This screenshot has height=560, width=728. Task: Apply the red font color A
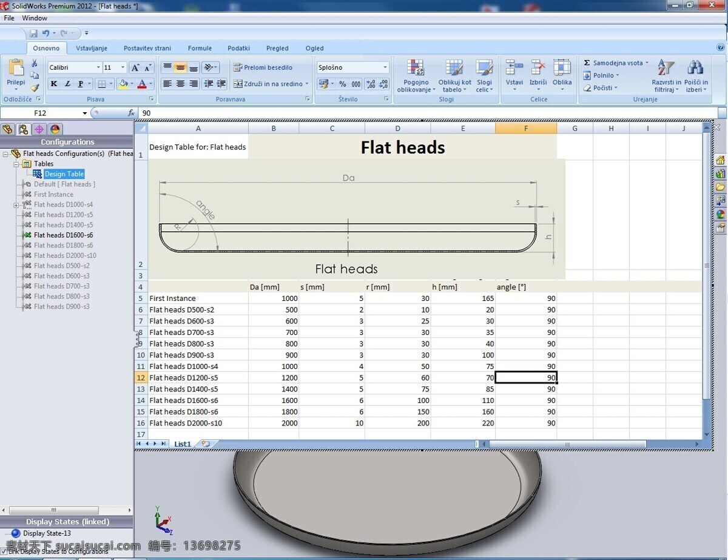(142, 84)
